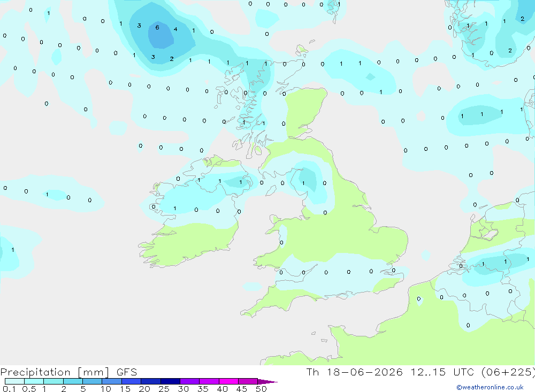Screen dimensions: 535x392
Task: Click the 0.5–1 mm legend color swatch
Action: [x=34, y=381]
